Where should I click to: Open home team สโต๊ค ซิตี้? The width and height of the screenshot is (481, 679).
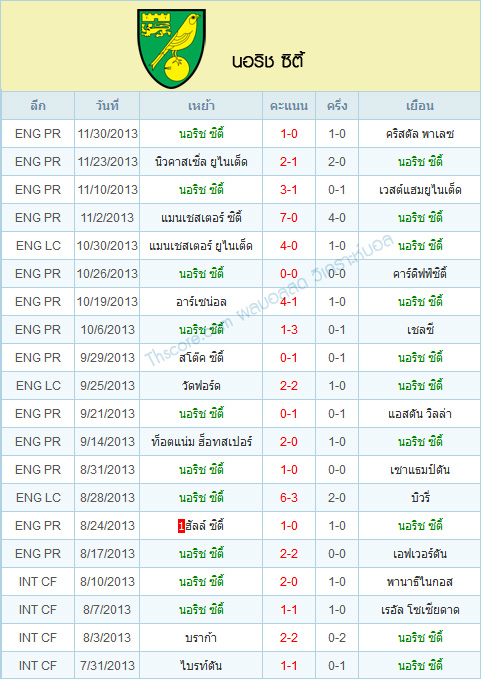click(201, 358)
